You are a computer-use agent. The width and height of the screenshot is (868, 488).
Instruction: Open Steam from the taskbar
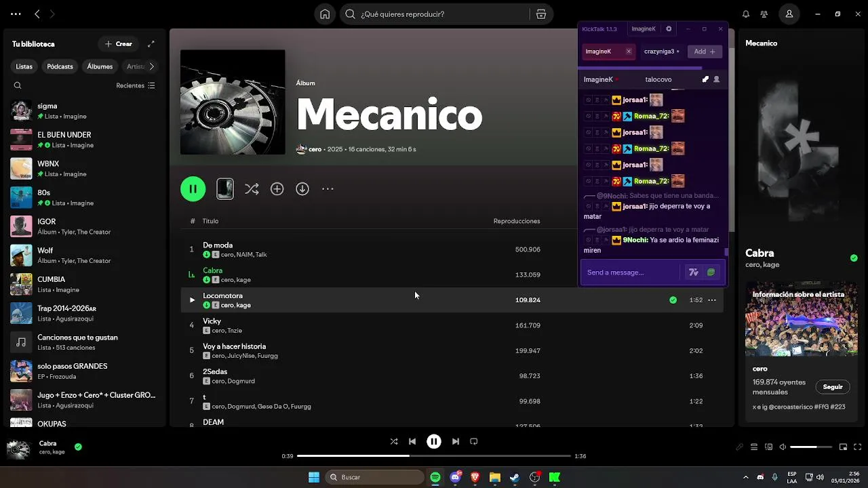click(515, 477)
